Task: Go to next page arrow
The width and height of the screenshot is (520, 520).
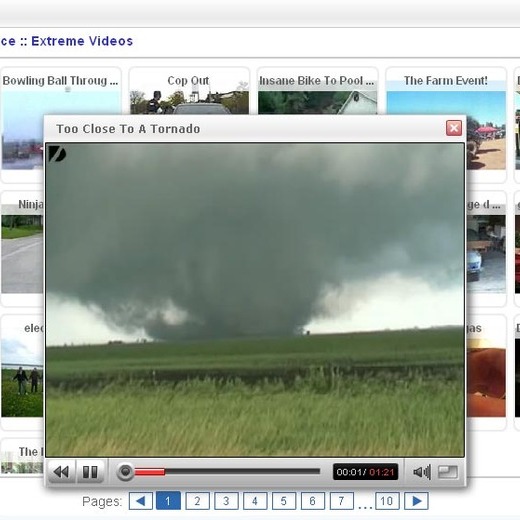Action: point(416,501)
